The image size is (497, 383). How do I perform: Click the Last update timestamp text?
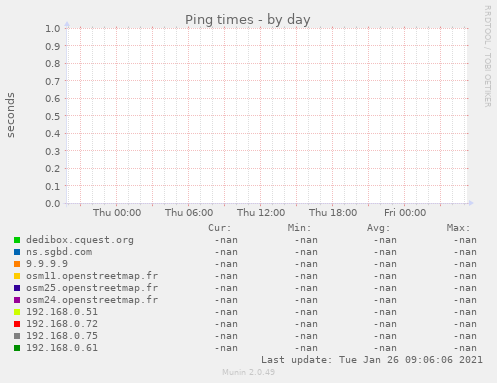point(372,360)
